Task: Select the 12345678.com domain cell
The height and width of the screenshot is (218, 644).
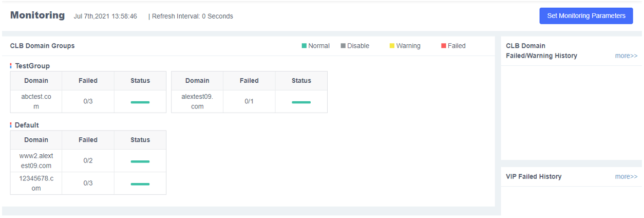Action: 36,183
